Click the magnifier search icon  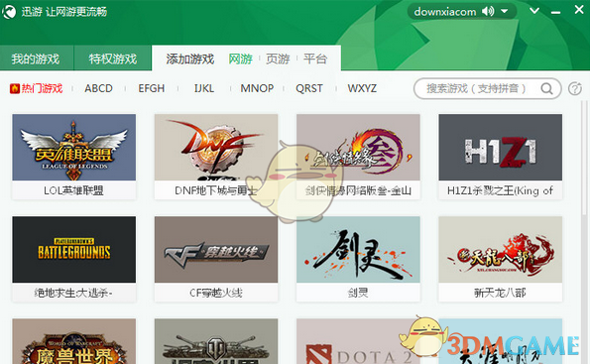click(546, 88)
